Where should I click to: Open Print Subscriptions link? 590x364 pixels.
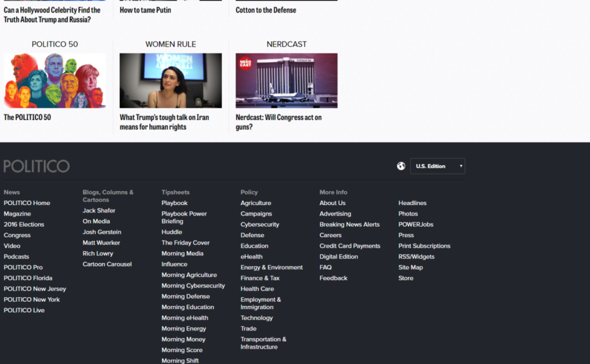[425, 246]
